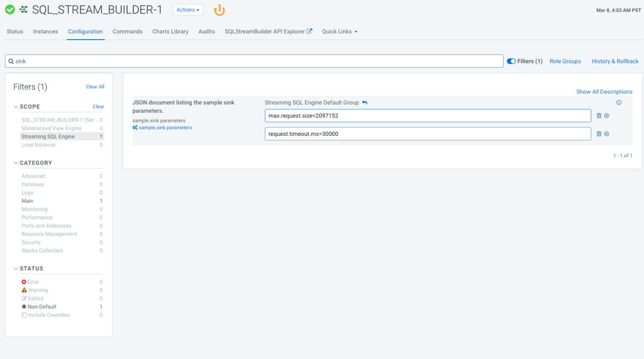Click the Non-Default asterisk icon

[24, 306]
